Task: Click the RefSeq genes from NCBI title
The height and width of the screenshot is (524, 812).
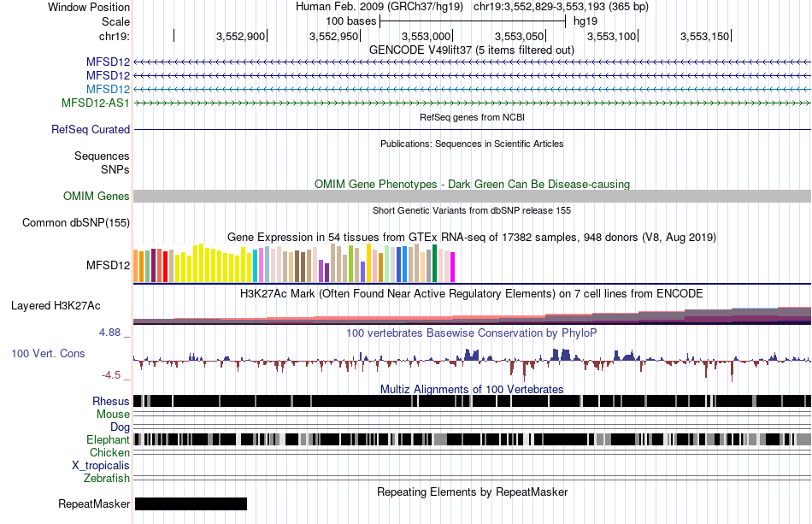Action: pos(472,117)
